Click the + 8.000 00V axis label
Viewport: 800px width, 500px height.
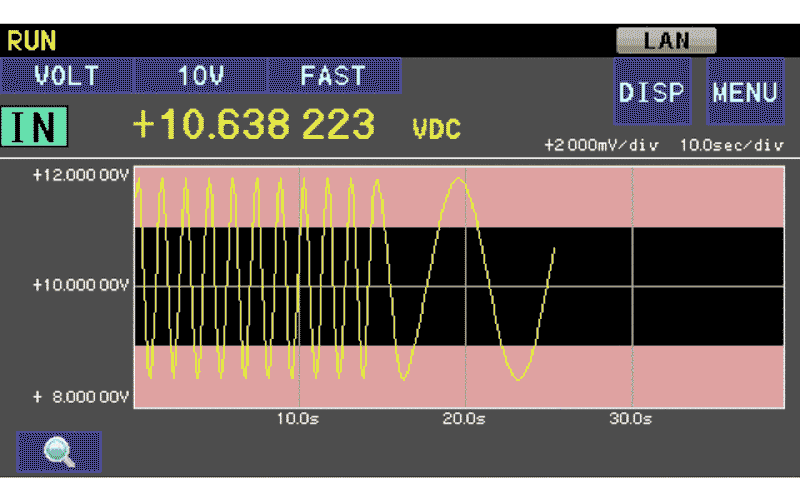pos(81,397)
